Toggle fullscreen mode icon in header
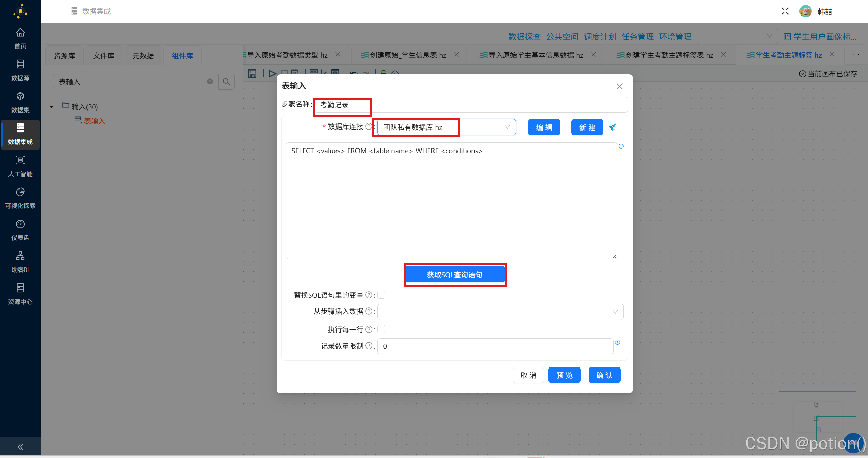The height and width of the screenshot is (458, 868). click(785, 11)
